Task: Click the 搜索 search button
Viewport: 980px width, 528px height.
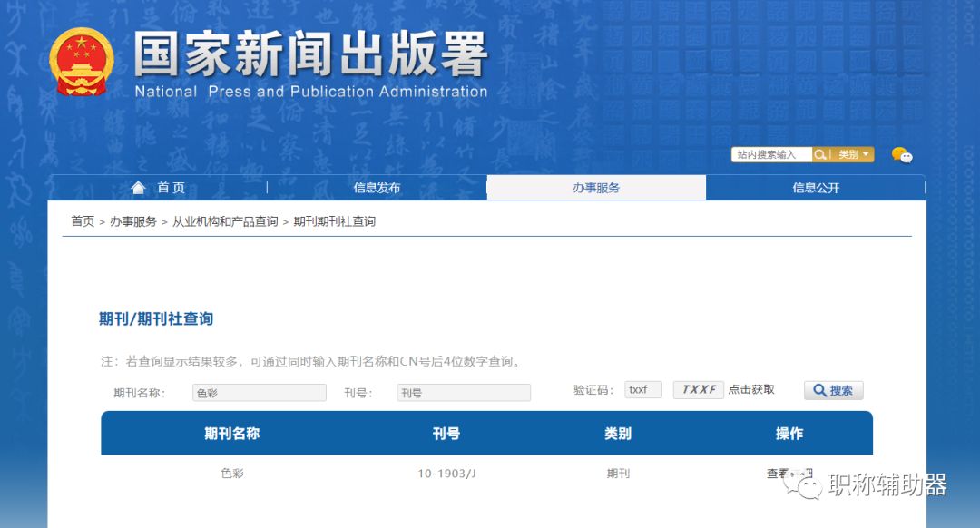Action: tap(832, 389)
